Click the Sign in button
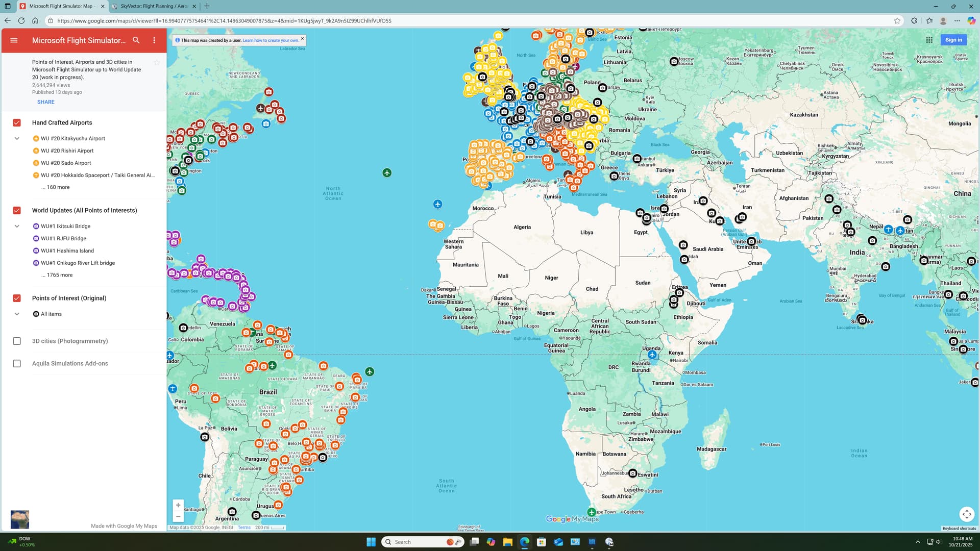The width and height of the screenshot is (980, 551). coord(953,40)
